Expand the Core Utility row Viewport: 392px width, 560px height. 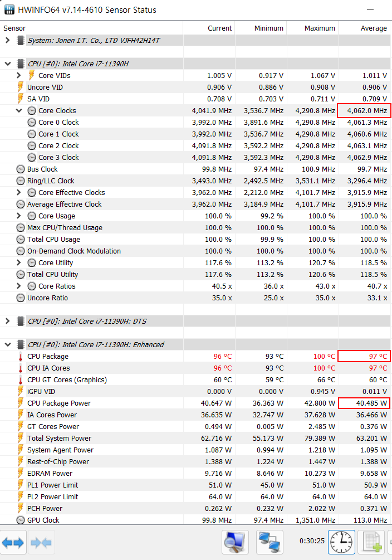point(19,262)
